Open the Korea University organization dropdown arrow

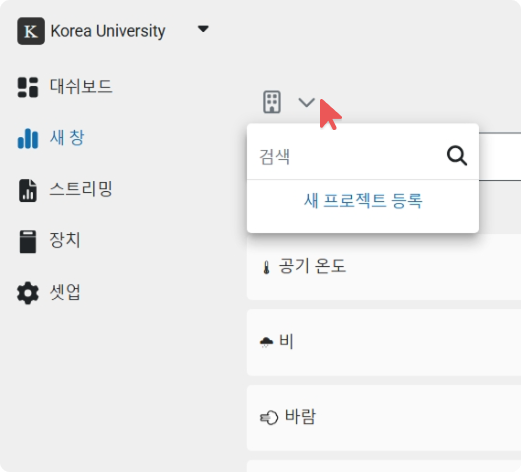point(203,29)
